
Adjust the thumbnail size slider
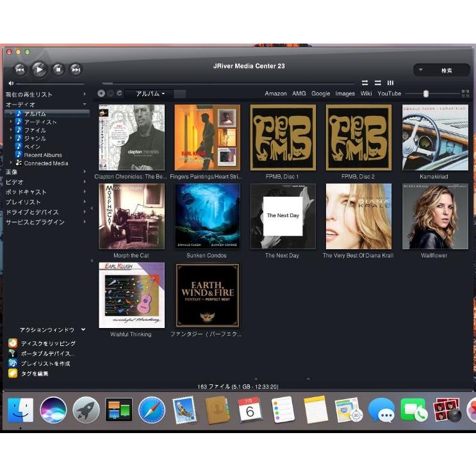[433, 94]
